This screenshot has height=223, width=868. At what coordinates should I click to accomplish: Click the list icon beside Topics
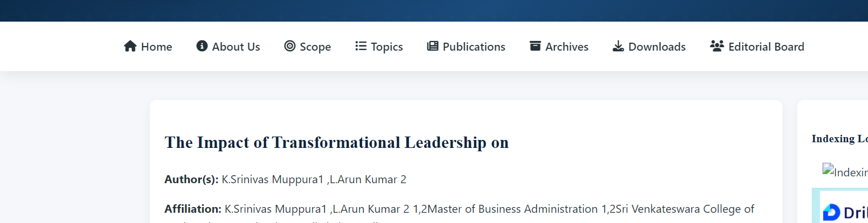(361, 46)
